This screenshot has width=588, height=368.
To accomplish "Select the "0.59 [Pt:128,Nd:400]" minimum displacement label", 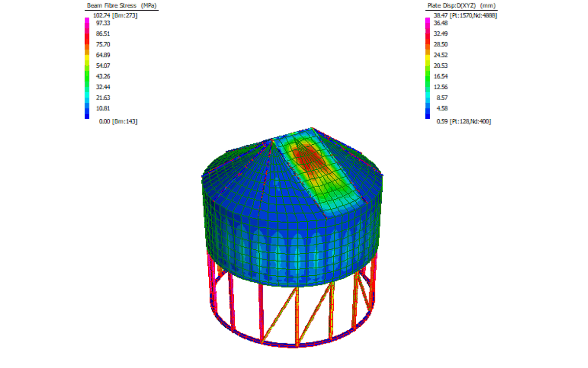I will (464, 121).
